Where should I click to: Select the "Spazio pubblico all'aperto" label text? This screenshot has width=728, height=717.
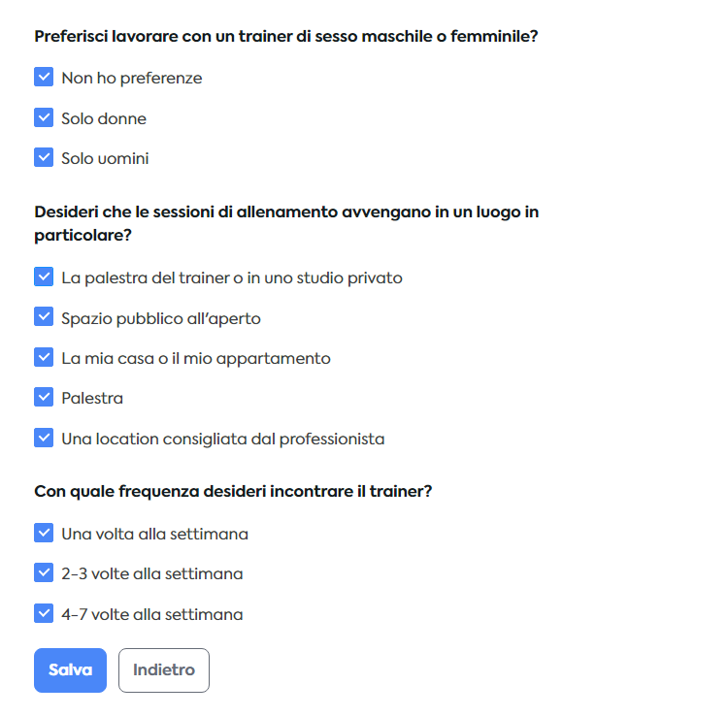pyautogui.click(x=161, y=318)
